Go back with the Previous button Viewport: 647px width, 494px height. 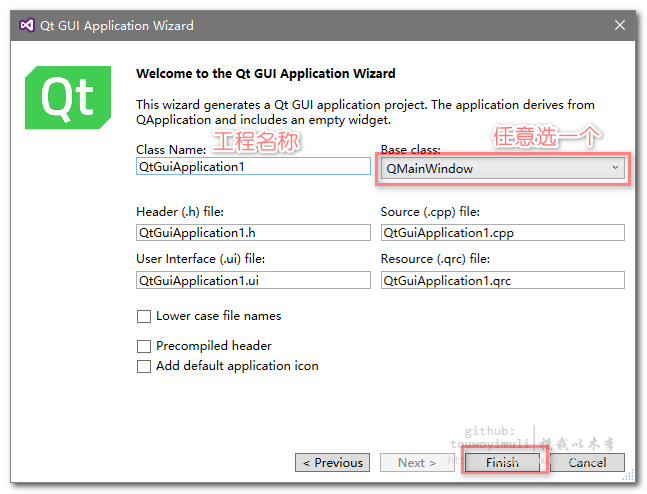[333, 462]
